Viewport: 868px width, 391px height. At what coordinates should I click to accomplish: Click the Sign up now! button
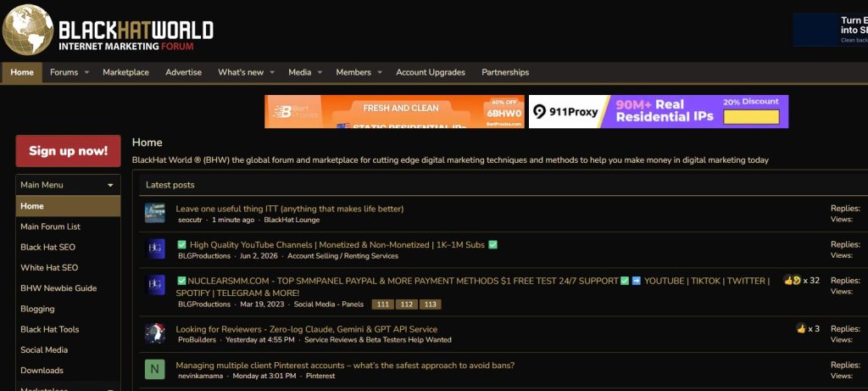(x=68, y=151)
